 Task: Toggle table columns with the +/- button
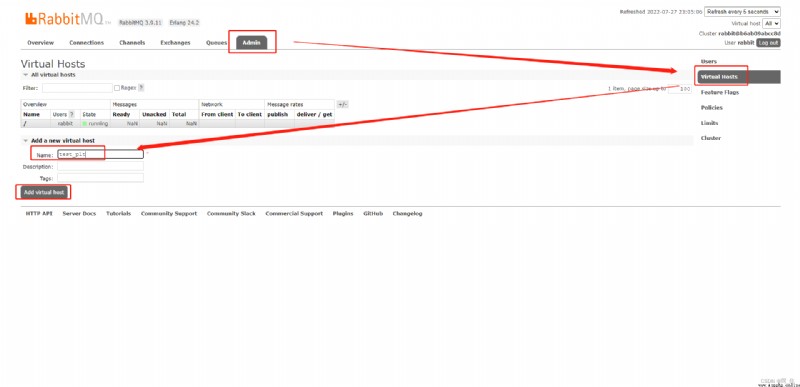342,105
